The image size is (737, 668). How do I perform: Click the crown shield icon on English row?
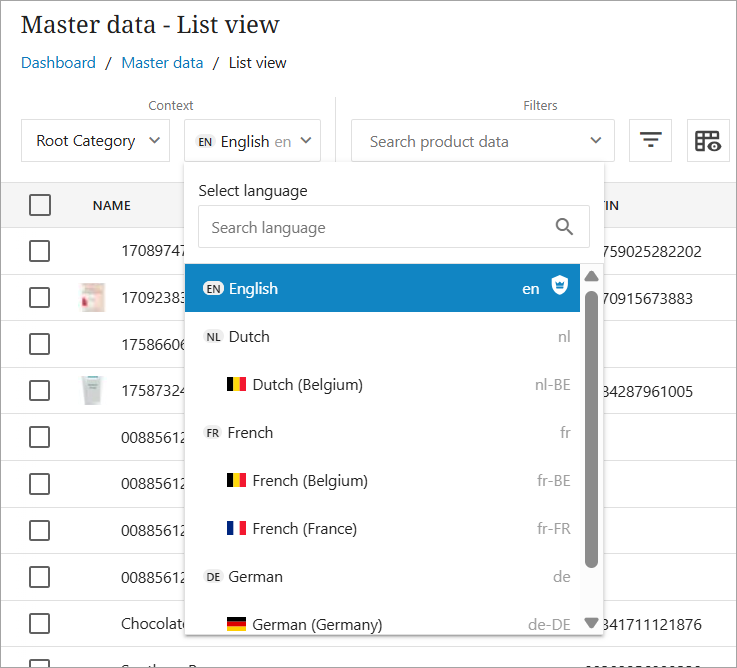[560, 288]
